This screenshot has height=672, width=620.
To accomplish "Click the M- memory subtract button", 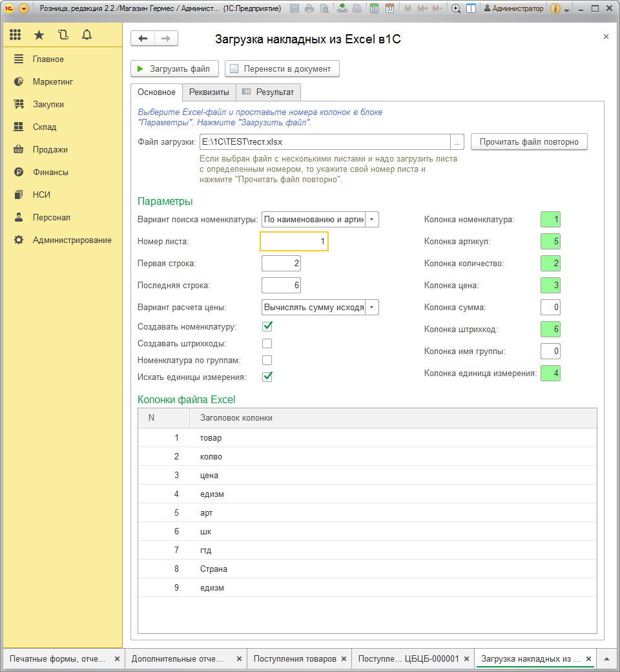I will pyautogui.click(x=437, y=8).
